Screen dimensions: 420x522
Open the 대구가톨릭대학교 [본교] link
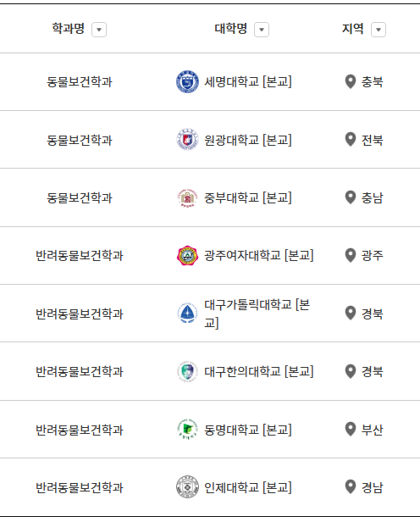point(257,314)
